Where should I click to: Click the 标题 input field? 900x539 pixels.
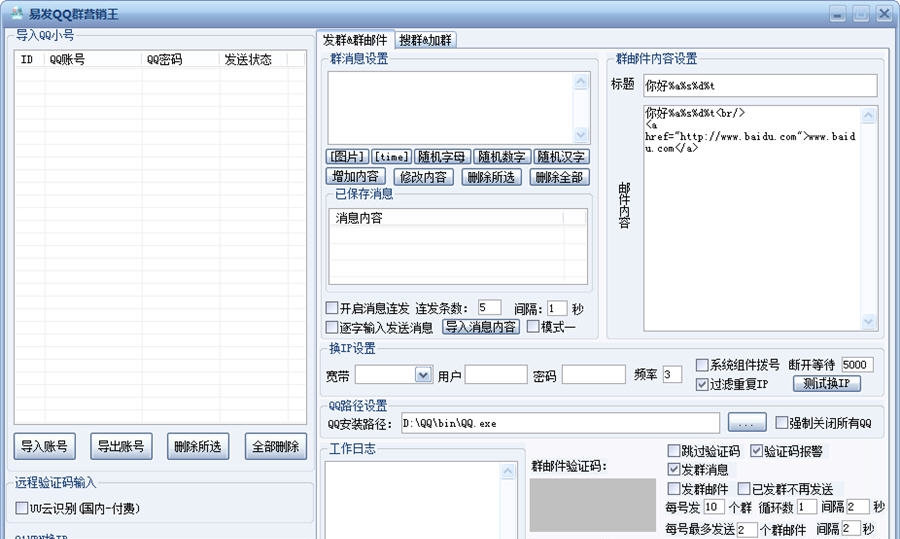coord(760,86)
